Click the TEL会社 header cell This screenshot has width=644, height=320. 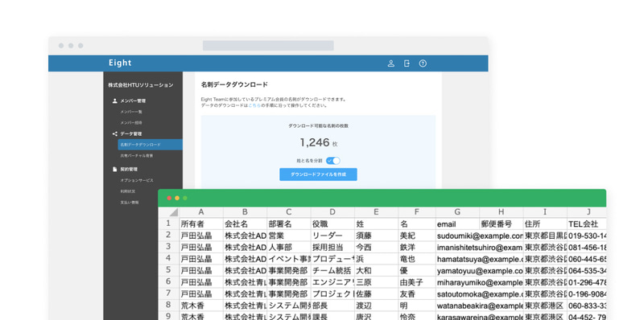click(x=587, y=224)
